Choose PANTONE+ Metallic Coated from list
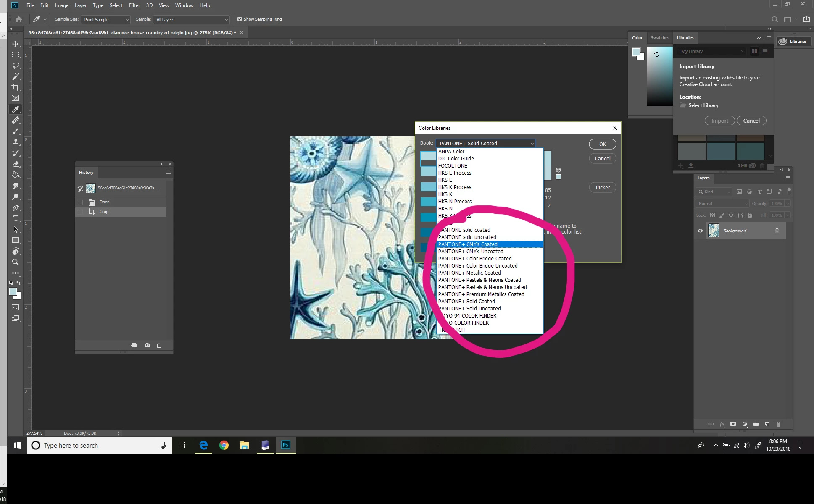This screenshot has width=814, height=504. [469, 273]
